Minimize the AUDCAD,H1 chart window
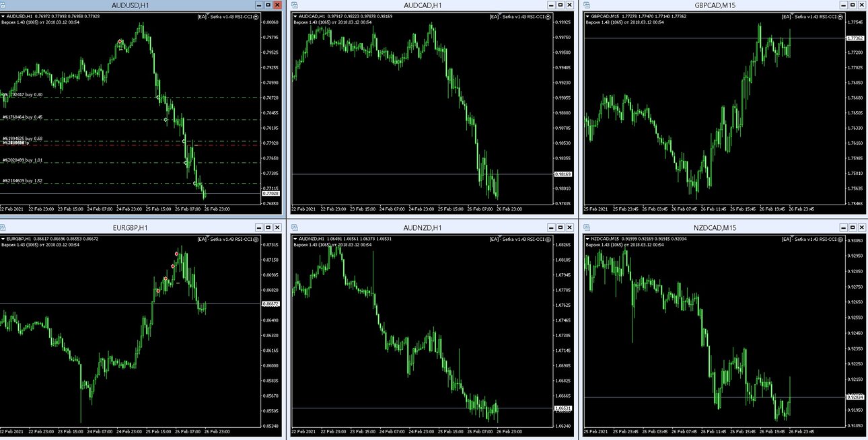The image size is (868, 440). [x=550, y=5]
